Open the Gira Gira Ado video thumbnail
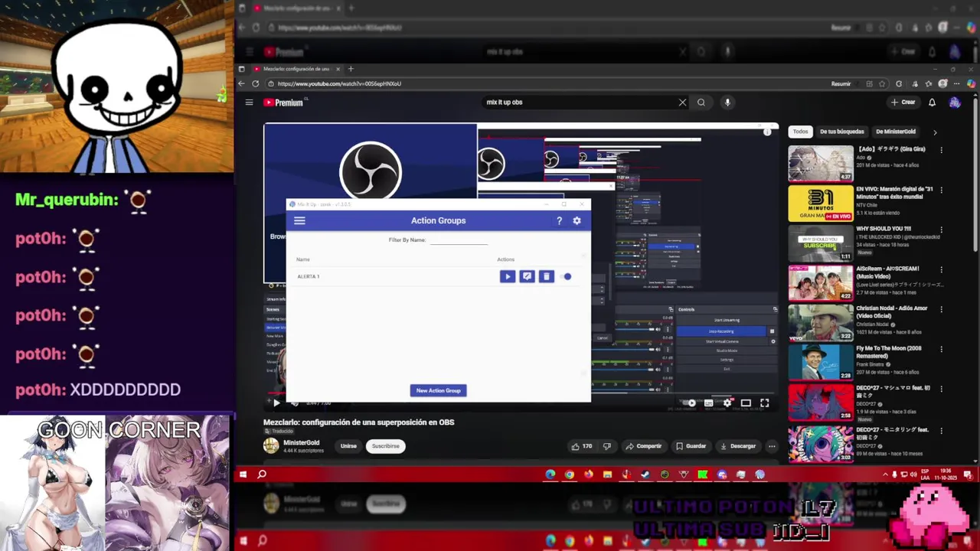This screenshot has width=980, height=551. [821, 163]
